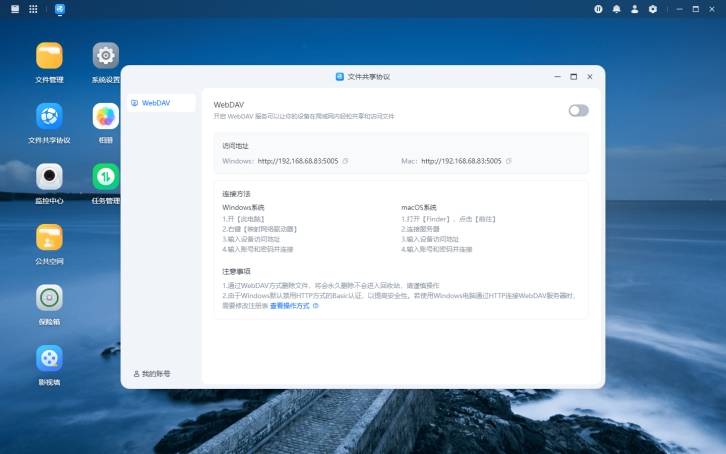Image resolution: width=726 pixels, height=454 pixels.
Task: Maximize the 文件共享协议 window
Action: pos(573,76)
